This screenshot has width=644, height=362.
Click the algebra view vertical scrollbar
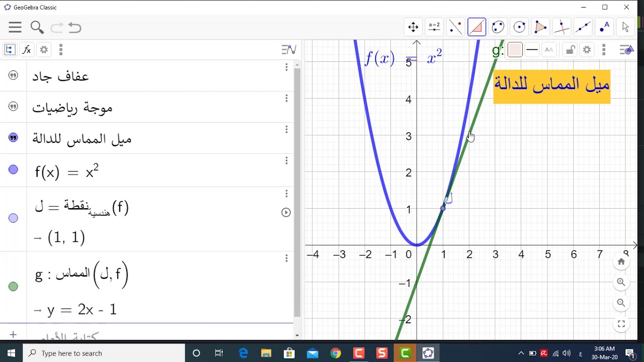pyautogui.click(x=297, y=193)
